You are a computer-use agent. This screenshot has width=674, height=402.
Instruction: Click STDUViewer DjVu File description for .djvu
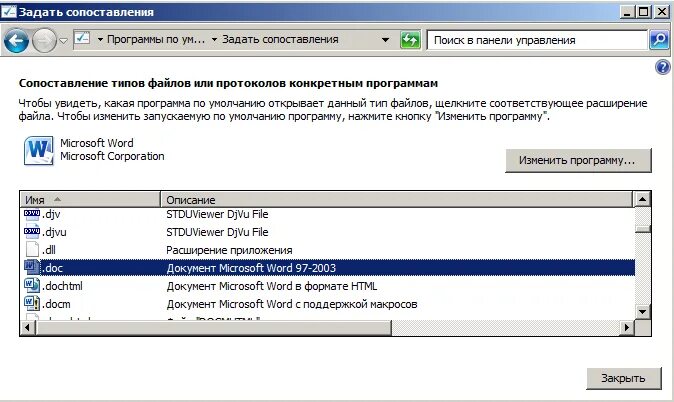coord(217,232)
